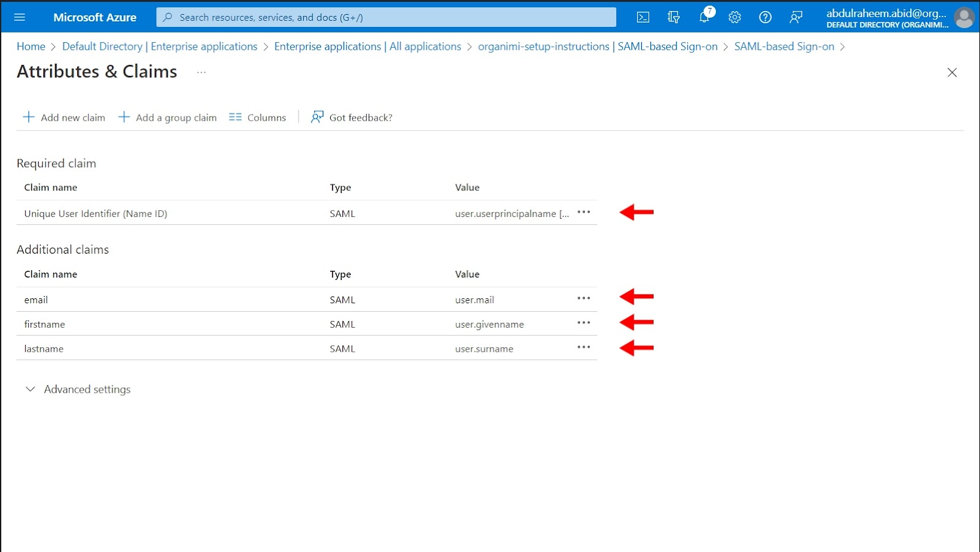Click Type column header under Additional claims

pyautogui.click(x=341, y=274)
